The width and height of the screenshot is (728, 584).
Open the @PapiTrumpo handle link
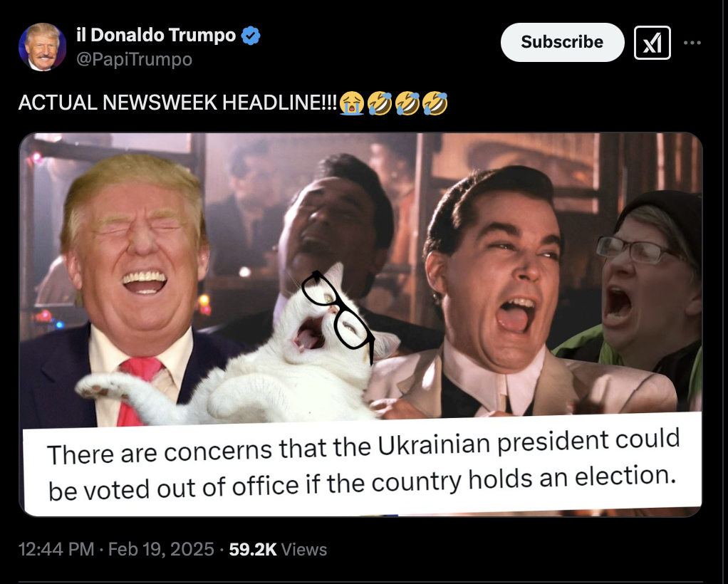[x=134, y=59]
